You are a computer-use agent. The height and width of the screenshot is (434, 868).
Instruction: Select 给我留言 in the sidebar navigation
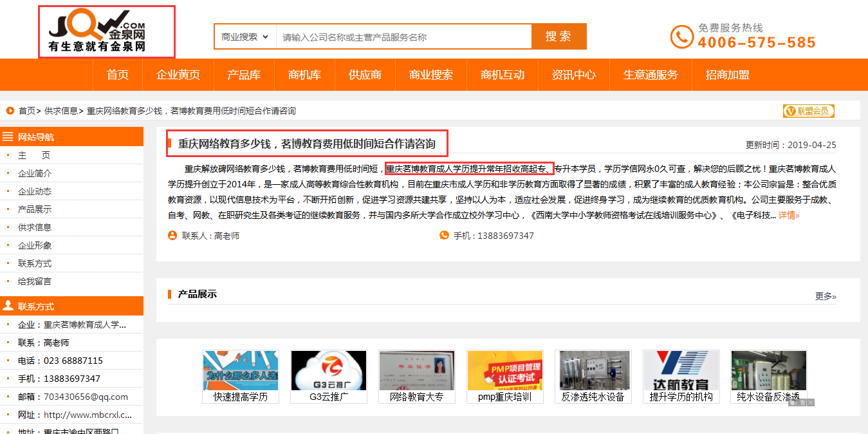coord(35,281)
